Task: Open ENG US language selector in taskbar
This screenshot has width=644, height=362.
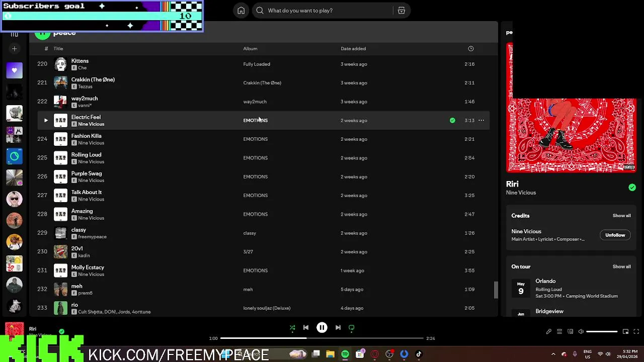Action: pos(587,354)
